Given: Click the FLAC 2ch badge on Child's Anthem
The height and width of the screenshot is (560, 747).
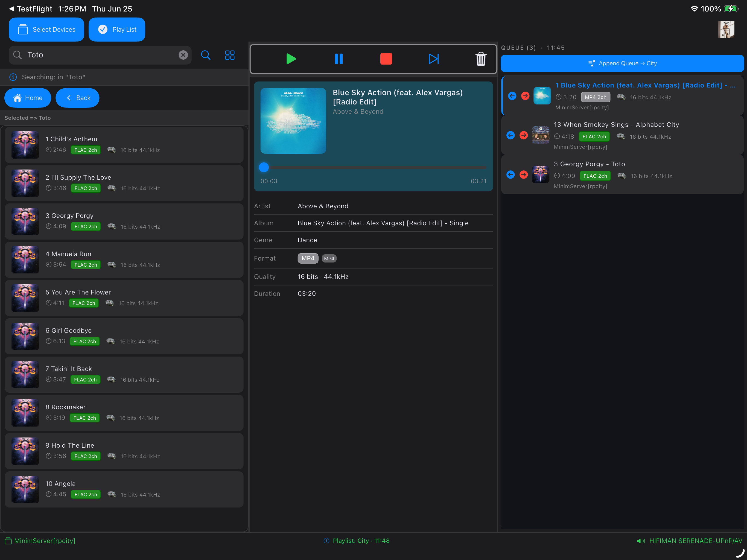Looking at the screenshot, I should [x=86, y=150].
